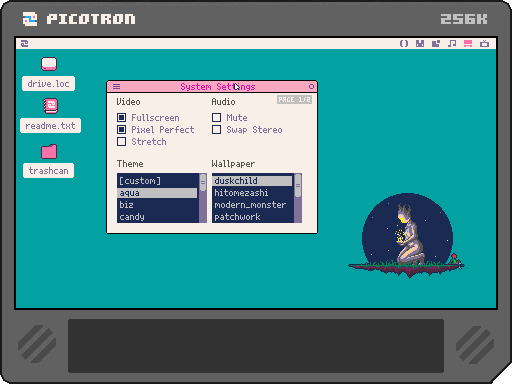Click the PAGE 1/2 button
512x384 pixels.
point(294,100)
